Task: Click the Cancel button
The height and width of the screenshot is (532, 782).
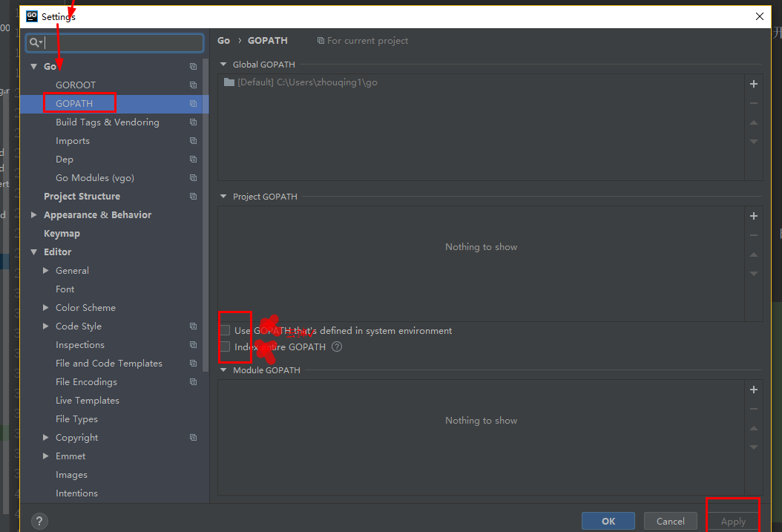Action: [670, 521]
